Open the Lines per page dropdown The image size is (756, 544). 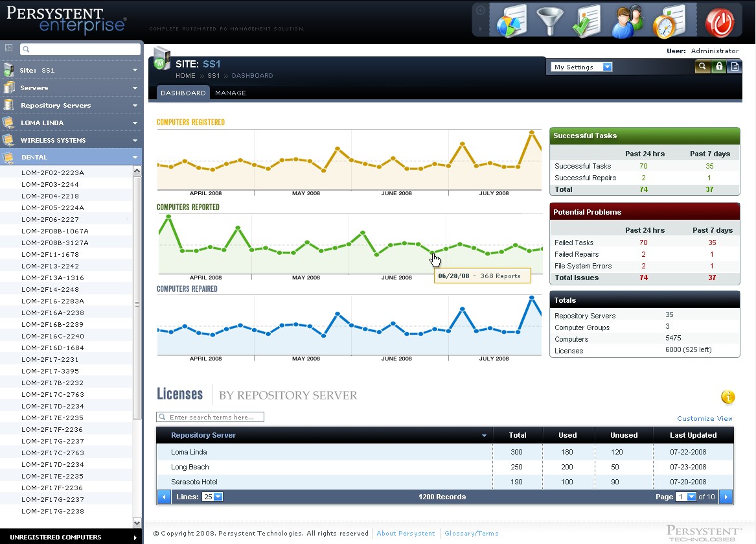(212, 497)
